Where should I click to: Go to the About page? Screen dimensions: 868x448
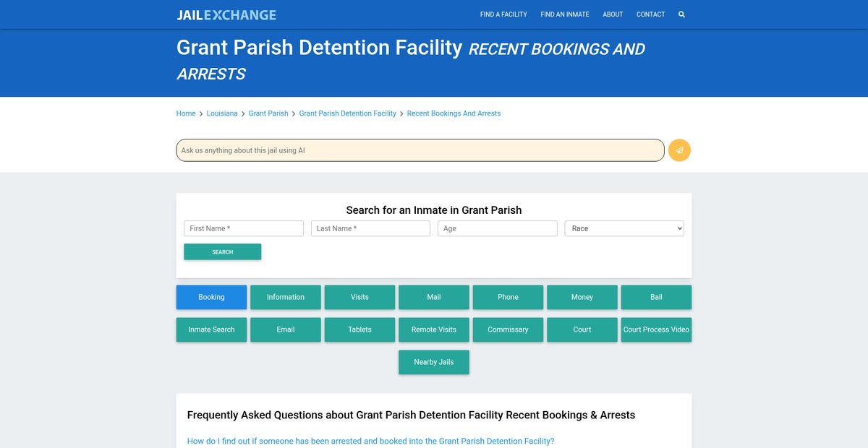click(613, 14)
